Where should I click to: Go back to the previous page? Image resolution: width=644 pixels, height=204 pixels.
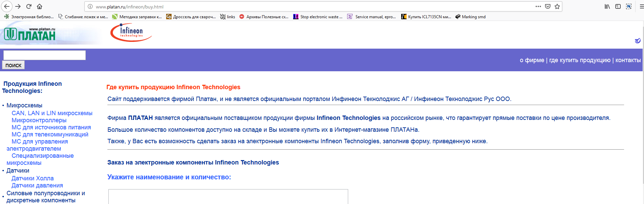[7, 6]
